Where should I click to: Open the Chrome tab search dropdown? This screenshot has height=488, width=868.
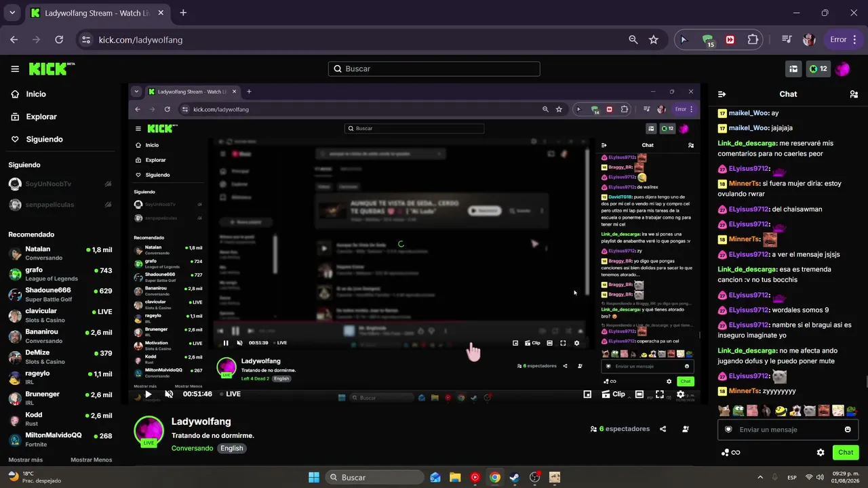pos(12,13)
